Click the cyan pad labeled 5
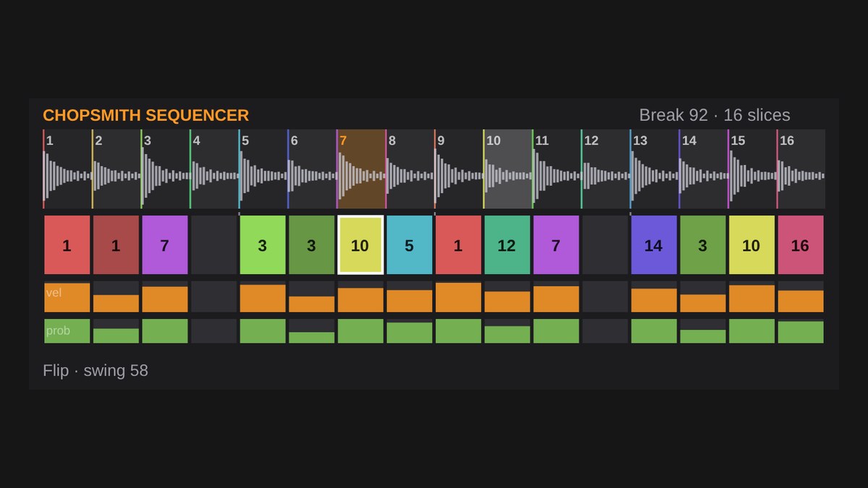The height and width of the screenshot is (488, 868). point(409,245)
